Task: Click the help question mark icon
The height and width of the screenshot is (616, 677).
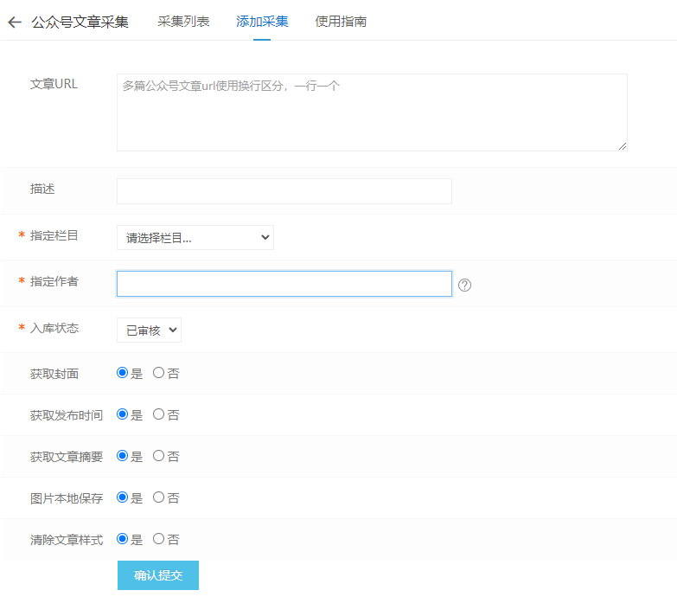Action: click(x=465, y=285)
